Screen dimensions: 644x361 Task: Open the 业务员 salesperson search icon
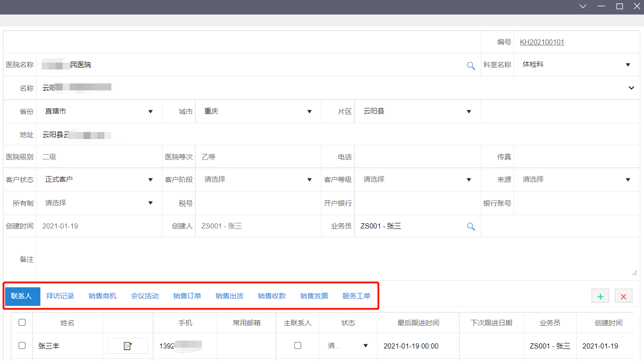pyautogui.click(x=471, y=227)
